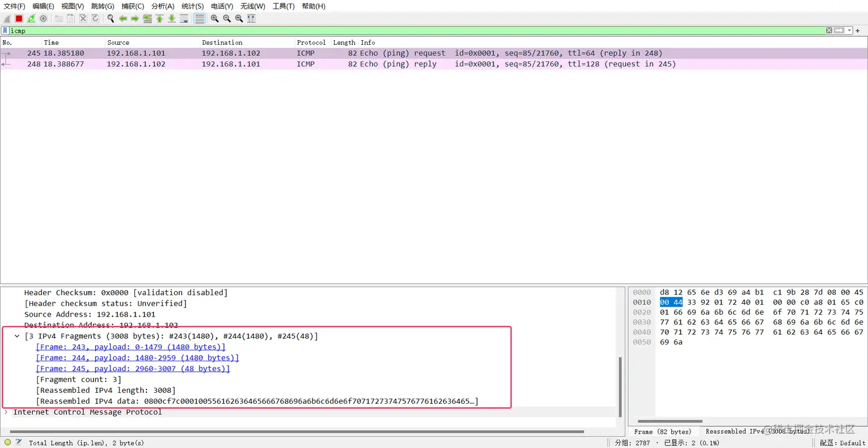Open link Frame: 245, payload: 2960-3007
Image resolution: width=868 pixels, height=448 pixels.
pos(133,369)
